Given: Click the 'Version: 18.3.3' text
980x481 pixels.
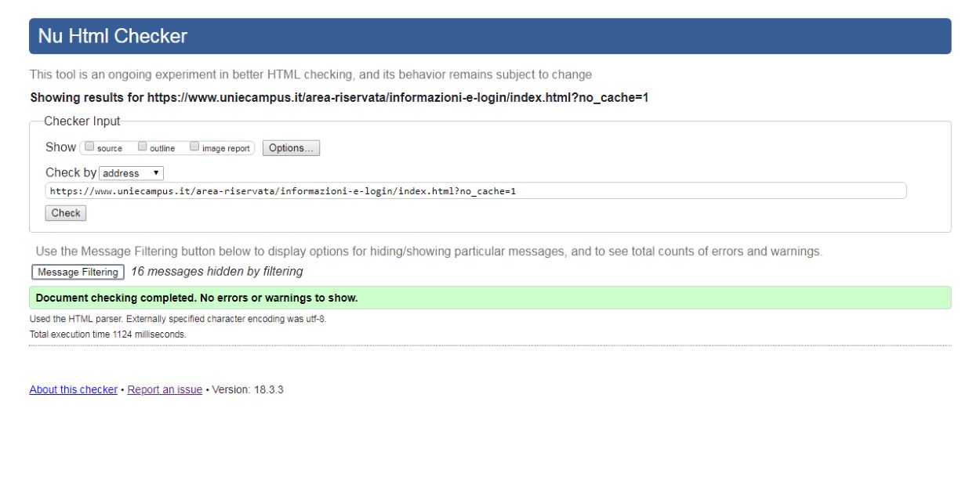Looking at the screenshot, I should point(248,389).
